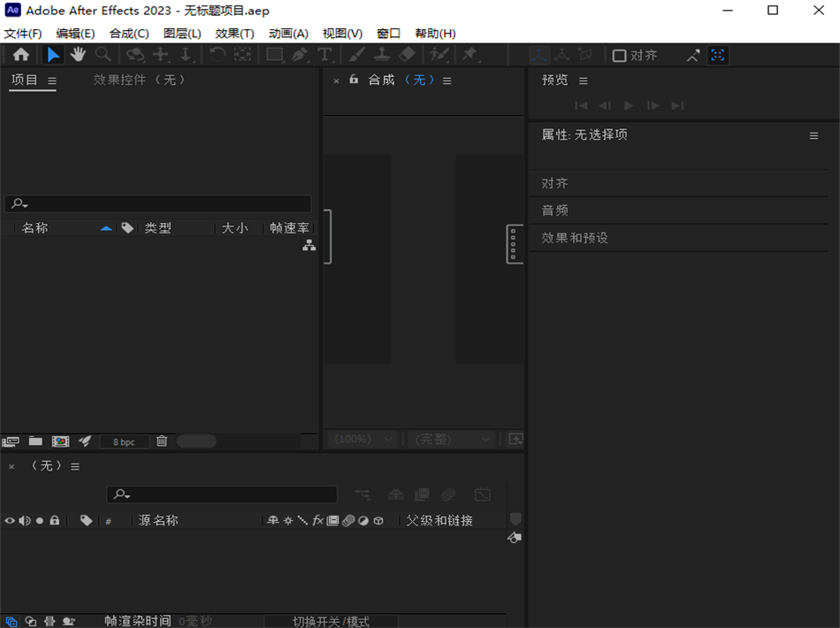This screenshot has height=628, width=840.
Task: Click the Home icon in toolbar
Action: point(21,55)
